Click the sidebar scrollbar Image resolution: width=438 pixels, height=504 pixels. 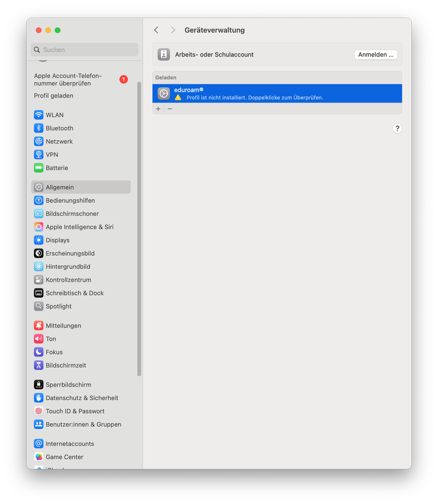139,228
